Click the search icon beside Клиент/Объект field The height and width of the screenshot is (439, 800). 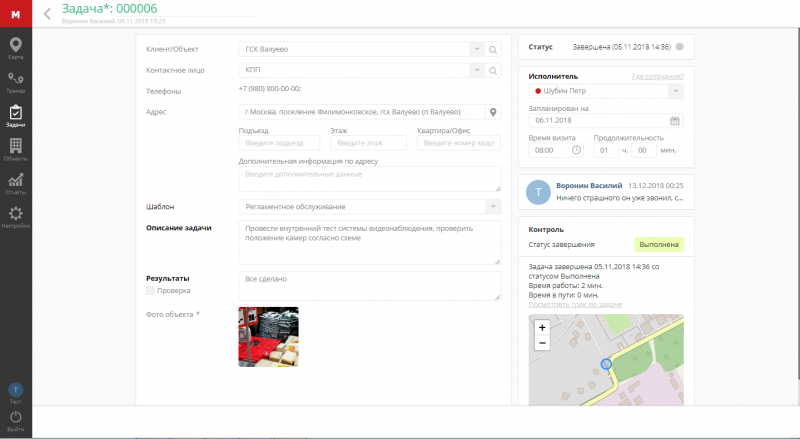pos(492,48)
